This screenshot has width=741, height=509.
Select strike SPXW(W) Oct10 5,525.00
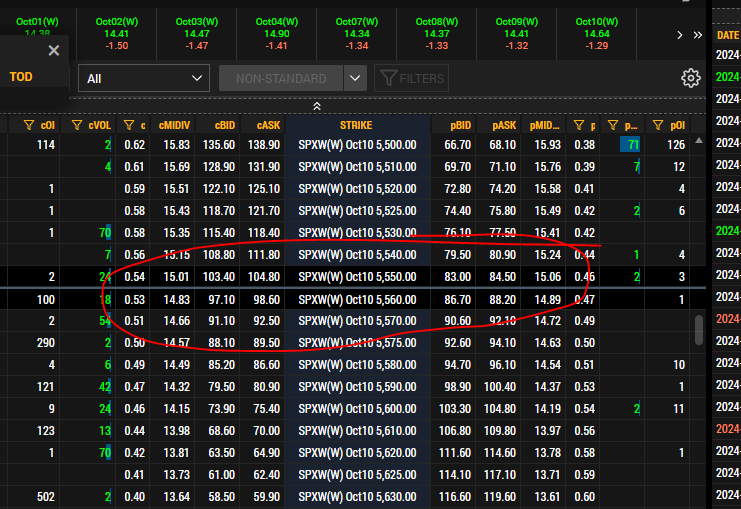[x=357, y=211]
